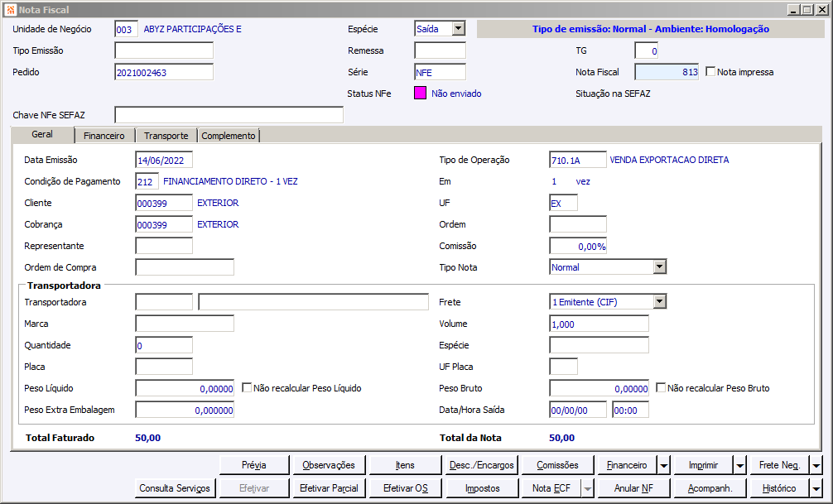Open the Financeiro button dropdown arrow

point(664,465)
